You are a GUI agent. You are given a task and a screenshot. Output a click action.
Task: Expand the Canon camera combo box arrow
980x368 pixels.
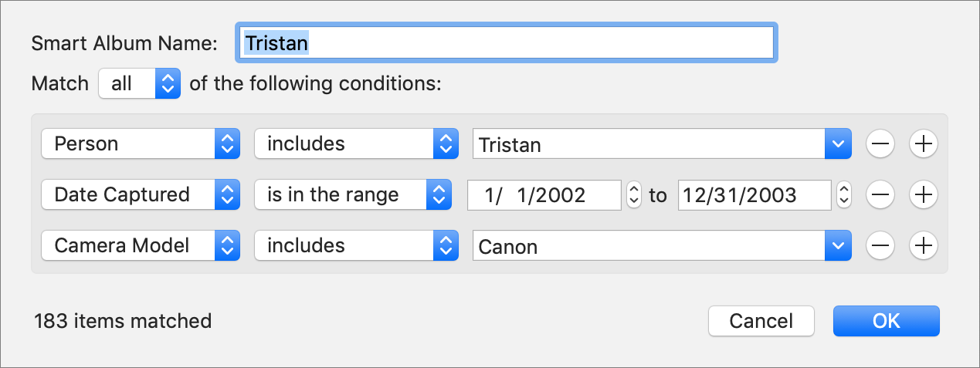pyautogui.click(x=838, y=246)
